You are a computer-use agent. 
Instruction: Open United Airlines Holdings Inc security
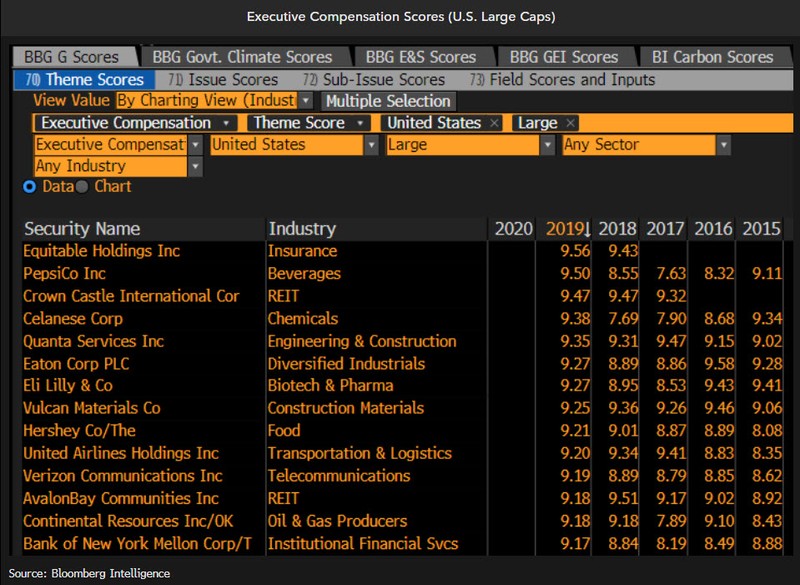point(121,453)
